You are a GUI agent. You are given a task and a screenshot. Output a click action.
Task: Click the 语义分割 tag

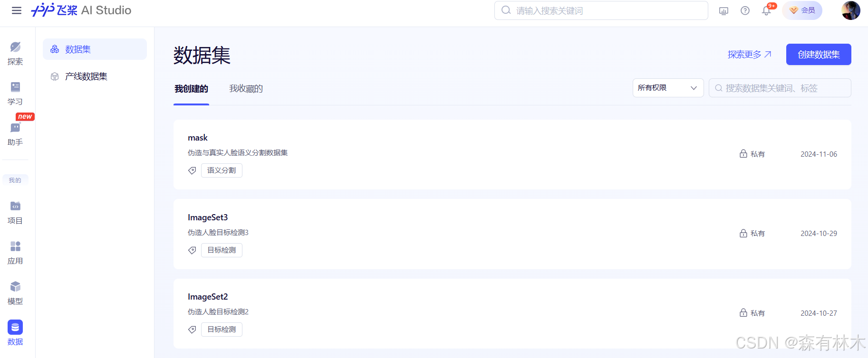pos(222,170)
